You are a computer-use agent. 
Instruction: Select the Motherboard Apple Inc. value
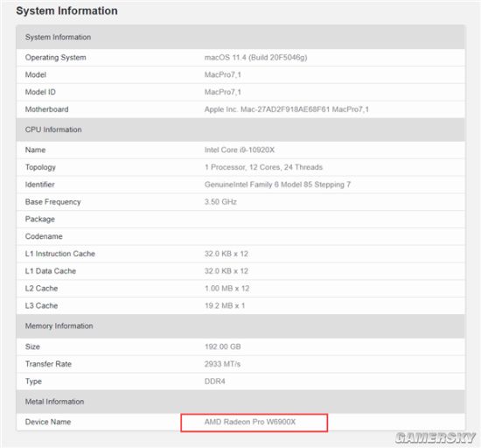287,109
